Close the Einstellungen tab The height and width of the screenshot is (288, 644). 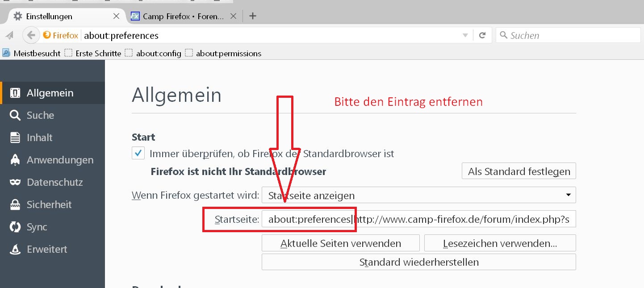[116, 16]
